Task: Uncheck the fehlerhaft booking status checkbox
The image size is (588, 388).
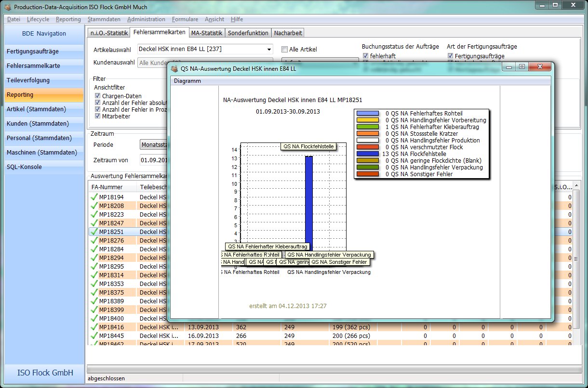Action: click(365, 56)
